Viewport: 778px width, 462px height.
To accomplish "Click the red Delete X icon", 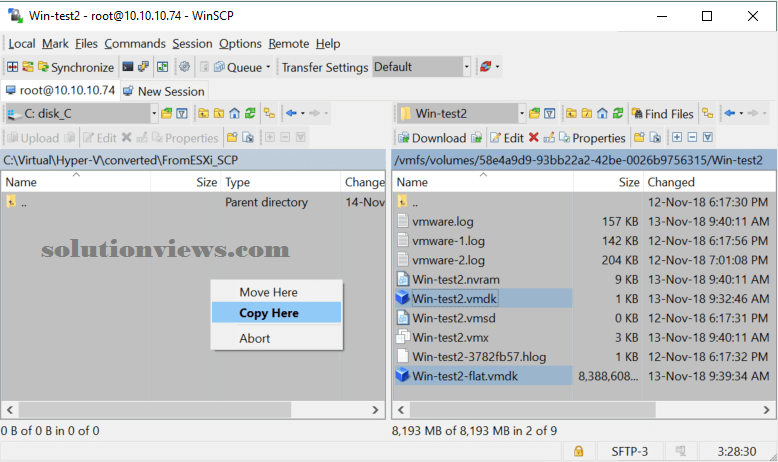I will 533,137.
